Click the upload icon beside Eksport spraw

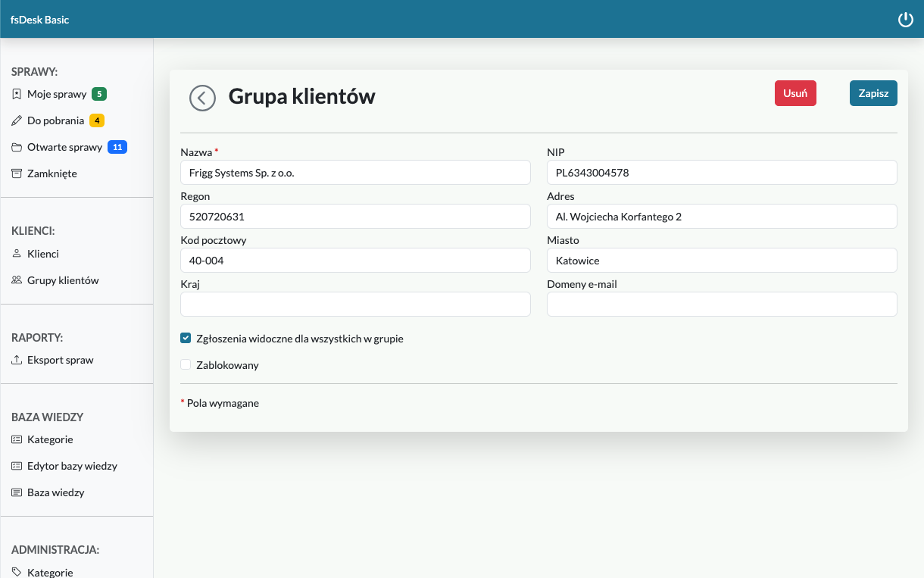pyautogui.click(x=17, y=361)
